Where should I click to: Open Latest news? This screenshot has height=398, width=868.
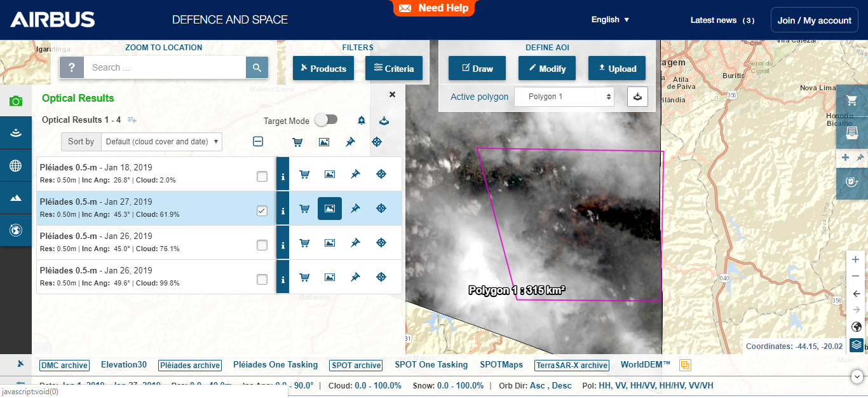(x=722, y=20)
